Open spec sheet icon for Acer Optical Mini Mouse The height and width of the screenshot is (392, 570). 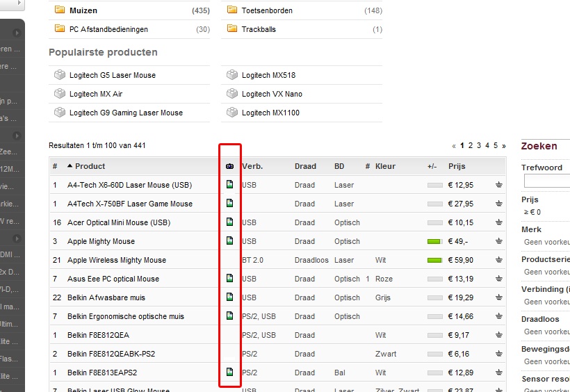[x=230, y=222]
